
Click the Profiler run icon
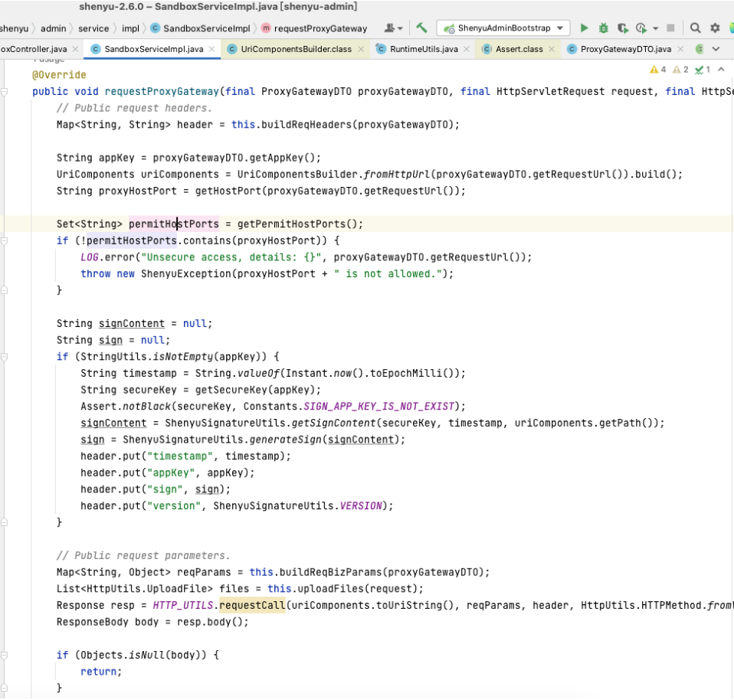click(x=641, y=28)
